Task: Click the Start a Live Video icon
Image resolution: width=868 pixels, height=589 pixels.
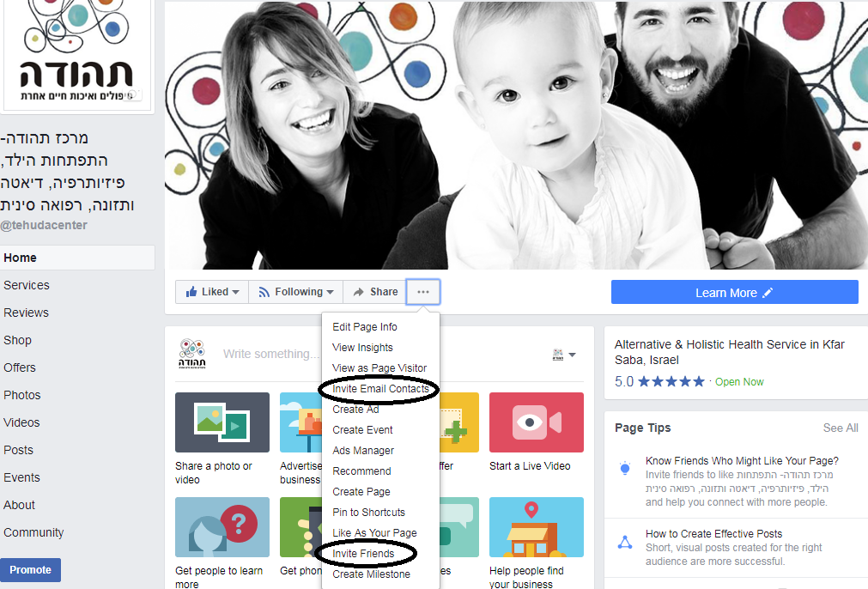Action: click(x=536, y=422)
